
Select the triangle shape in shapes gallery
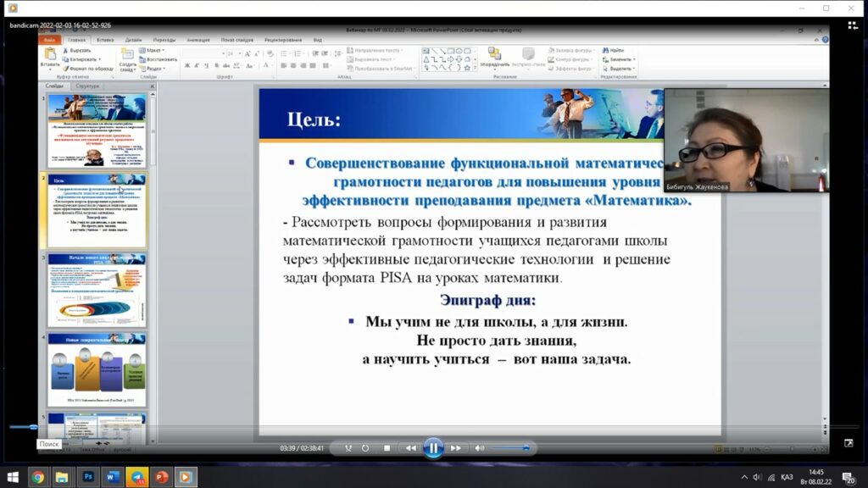pos(426,59)
